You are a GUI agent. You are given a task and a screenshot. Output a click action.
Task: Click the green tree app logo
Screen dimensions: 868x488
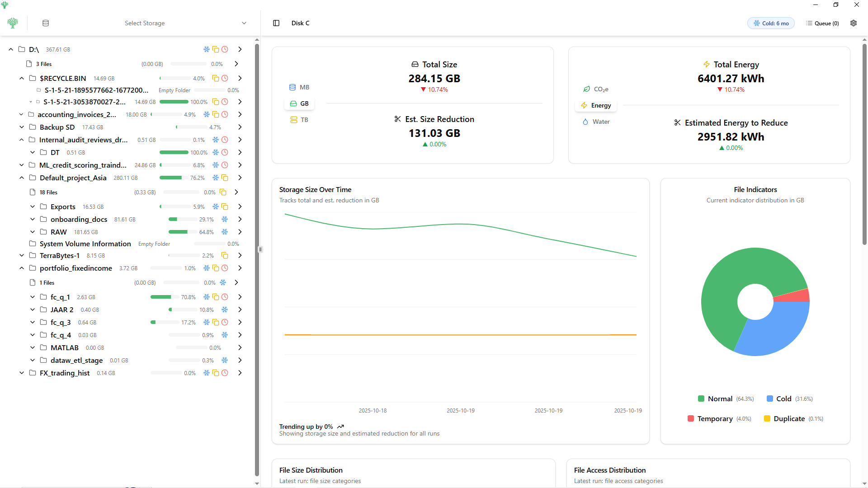coord(13,23)
